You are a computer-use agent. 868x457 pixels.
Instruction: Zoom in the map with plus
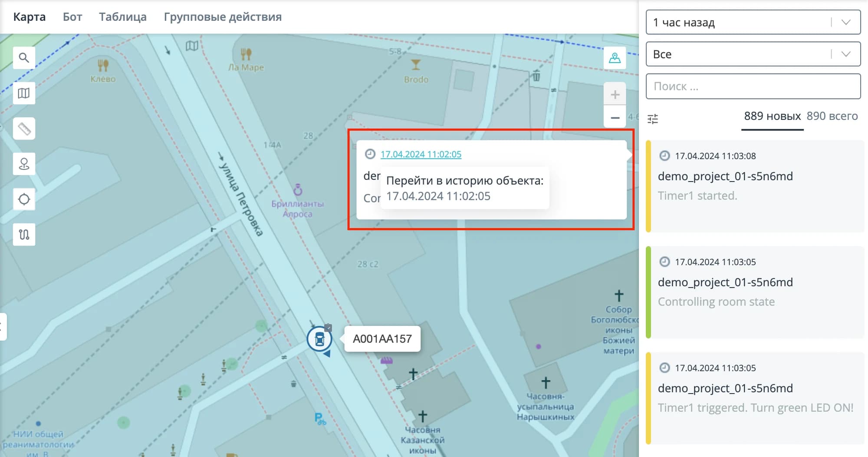tap(615, 94)
